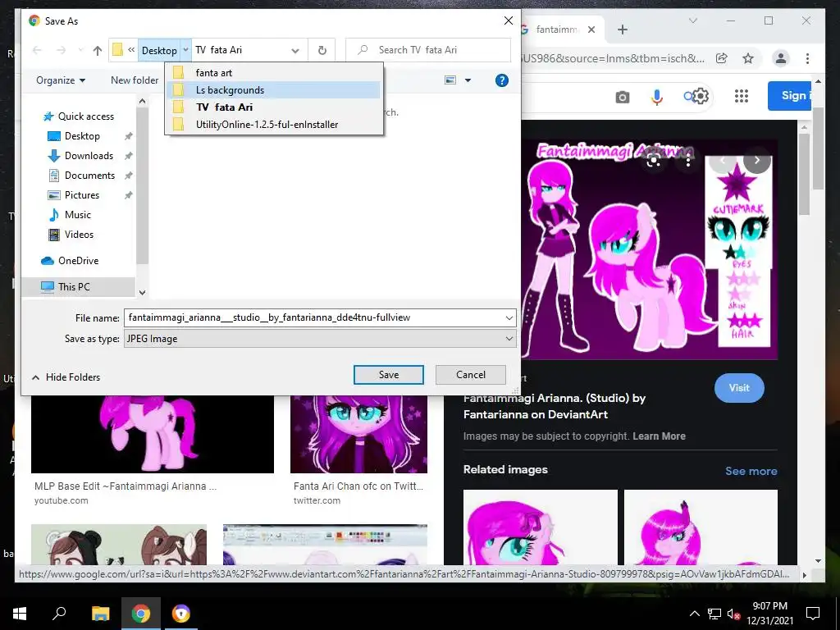The height and width of the screenshot is (630, 840).
Task: Share this page icon in Chrome address bar
Action: click(722, 58)
